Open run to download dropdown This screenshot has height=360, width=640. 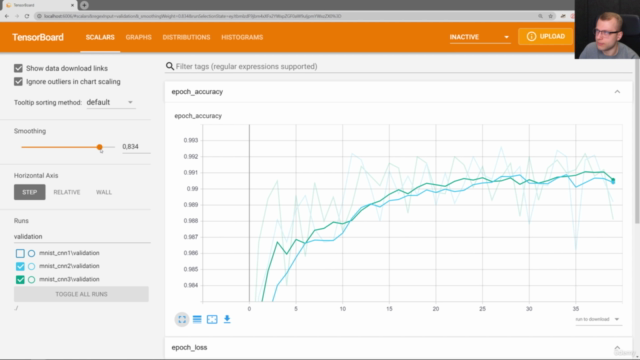click(x=598, y=319)
